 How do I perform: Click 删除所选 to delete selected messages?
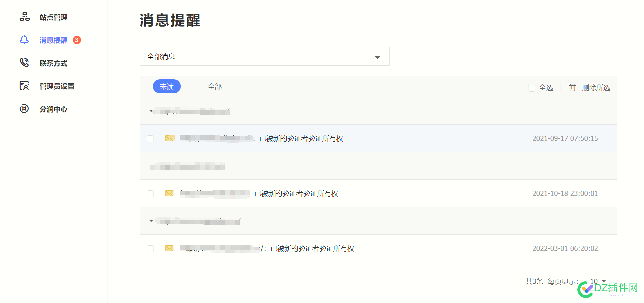pos(596,88)
